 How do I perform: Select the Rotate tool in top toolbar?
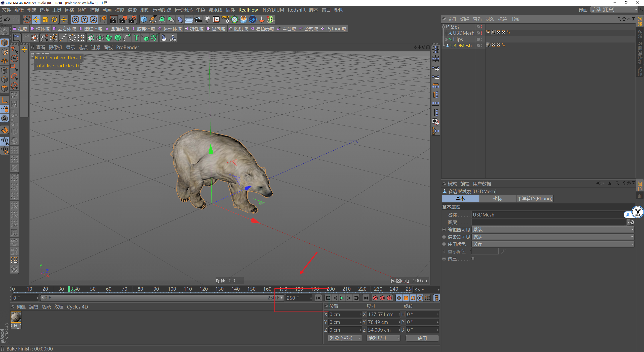[x=54, y=19]
